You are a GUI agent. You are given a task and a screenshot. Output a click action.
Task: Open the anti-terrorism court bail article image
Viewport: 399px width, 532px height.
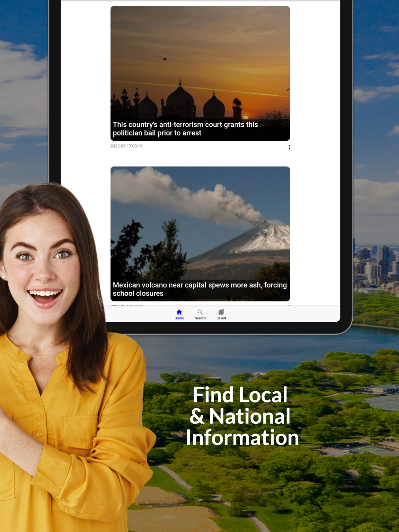coord(200,73)
